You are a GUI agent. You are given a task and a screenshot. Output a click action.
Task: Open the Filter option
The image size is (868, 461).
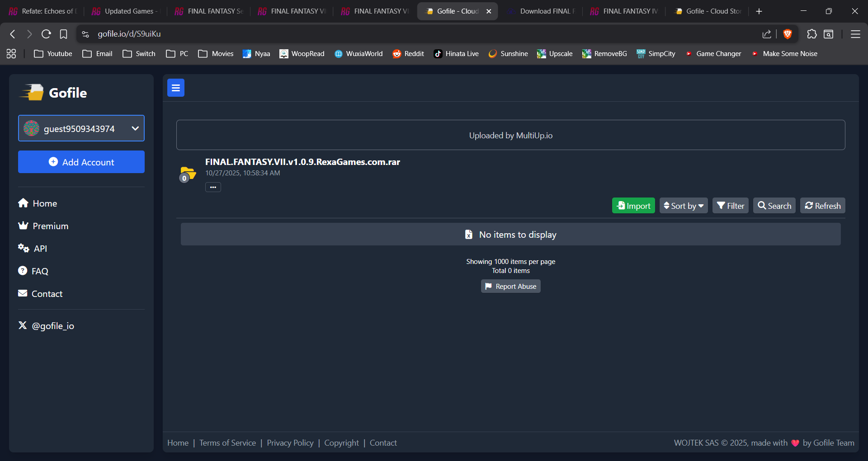click(x=731, y=206)
